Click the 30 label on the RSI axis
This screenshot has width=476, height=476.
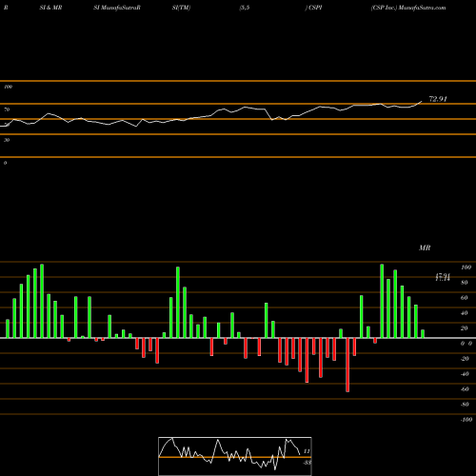(7, 140)
